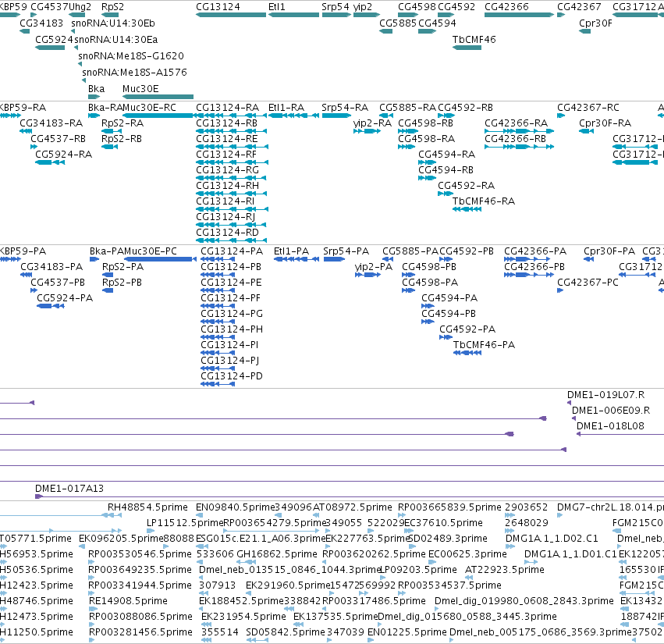The height and width of the screenshot is (644, 664).
Task: Open the CG42366 gene feature
Action: (x=519, y=15)
